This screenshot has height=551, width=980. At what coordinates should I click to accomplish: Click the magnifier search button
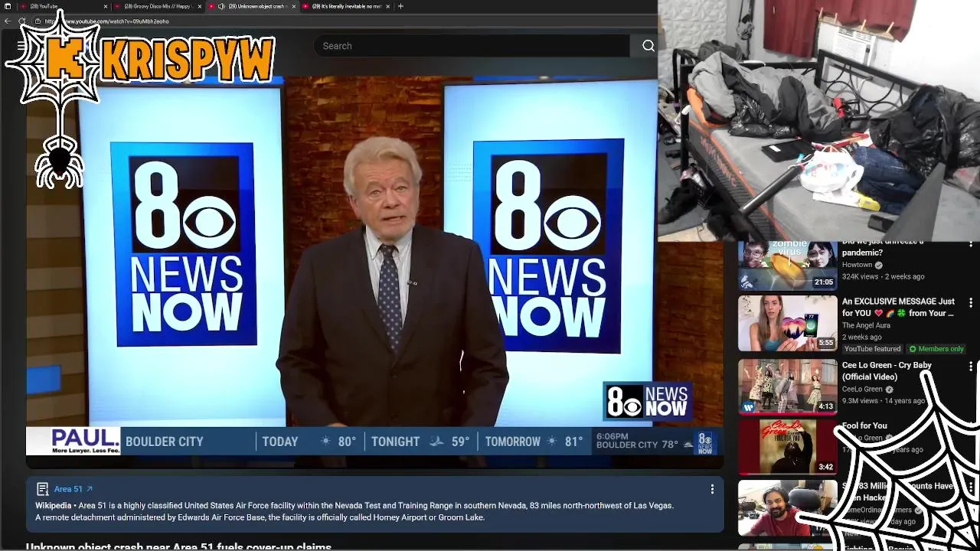click(x=648, y=46)
